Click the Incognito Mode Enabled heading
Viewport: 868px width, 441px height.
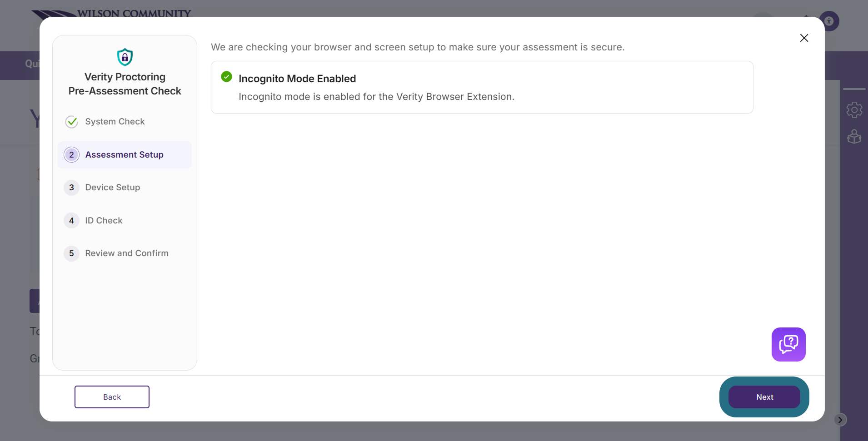coord(297,79)
